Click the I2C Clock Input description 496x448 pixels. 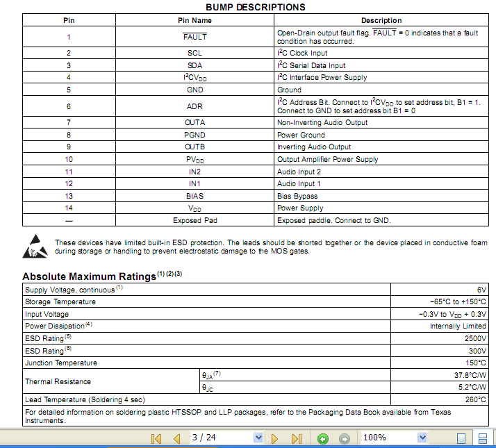(x=302, y=53)
